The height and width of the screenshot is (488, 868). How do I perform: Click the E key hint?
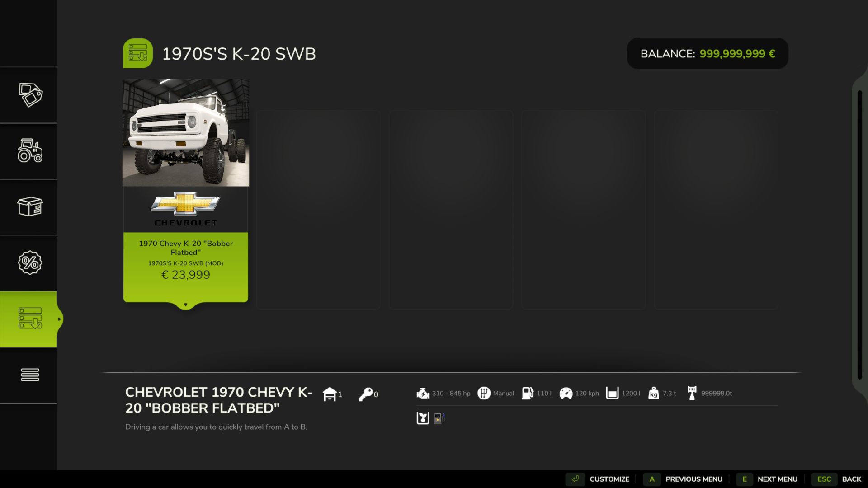point(745,479)
